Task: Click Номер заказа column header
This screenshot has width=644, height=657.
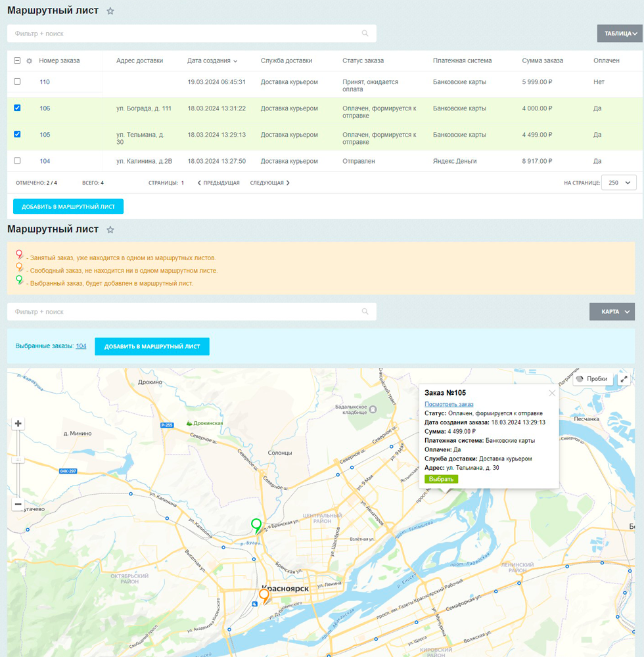Action: pos(59,60)
